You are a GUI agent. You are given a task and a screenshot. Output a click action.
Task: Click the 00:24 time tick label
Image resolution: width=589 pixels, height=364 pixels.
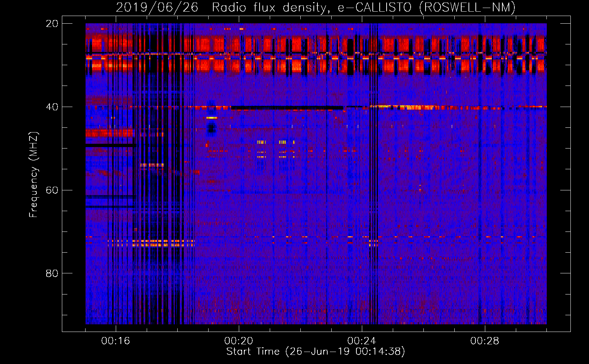click(x=361, y=341)
